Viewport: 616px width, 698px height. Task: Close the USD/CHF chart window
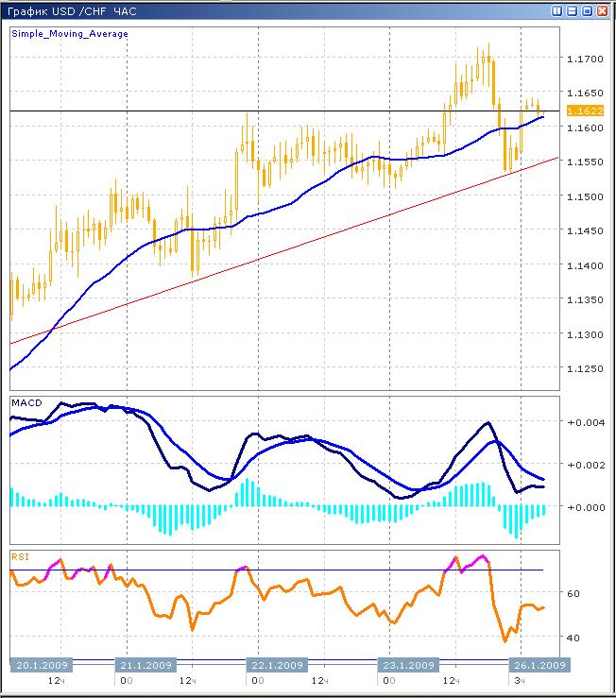[604, 10]
